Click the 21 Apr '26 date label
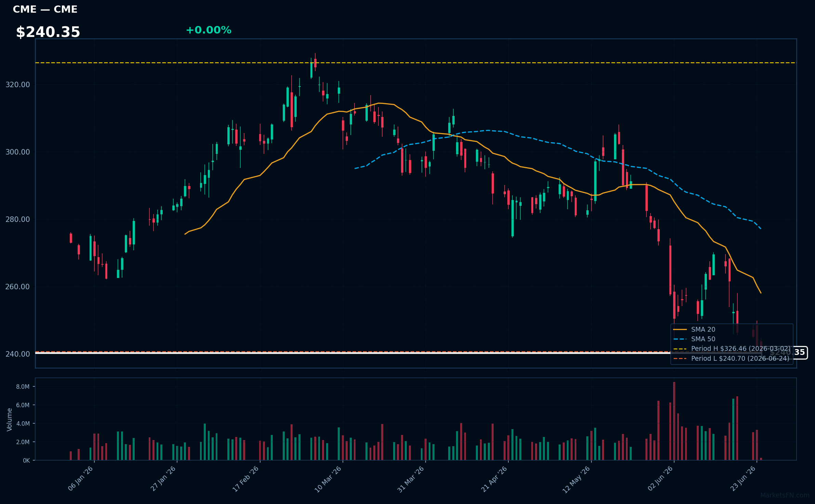Image resolution: width=815 pixels, height=504 pixels. coord(494,479)
